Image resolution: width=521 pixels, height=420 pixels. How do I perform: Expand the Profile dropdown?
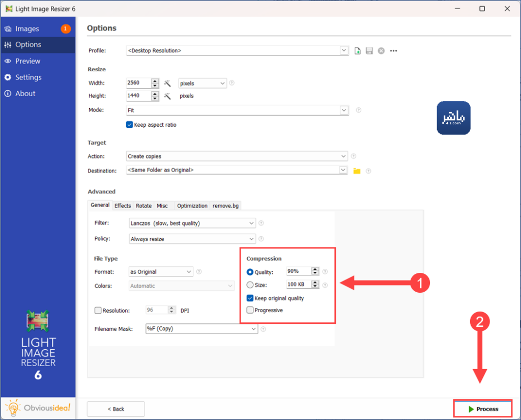[344, 50]
